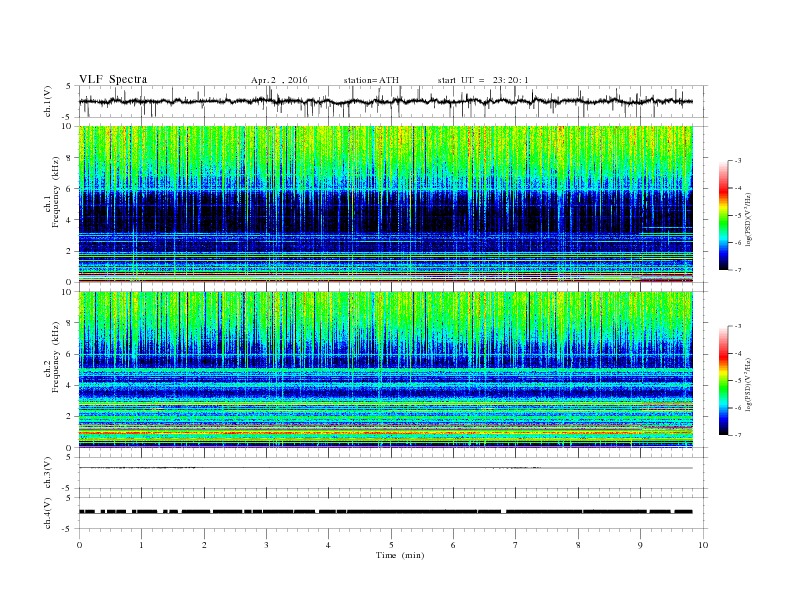This screenshot has height=612, width=792.
Task: Click the "VLF Spectra" plot title
Action: pyautogui.click(x=113, y=79)
